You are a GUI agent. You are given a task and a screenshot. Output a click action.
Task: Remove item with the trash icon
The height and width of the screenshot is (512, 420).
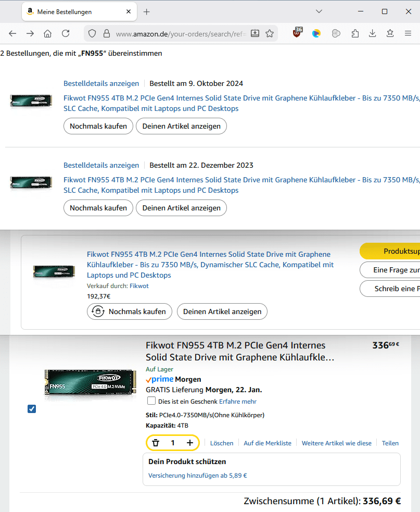point(156,443)
